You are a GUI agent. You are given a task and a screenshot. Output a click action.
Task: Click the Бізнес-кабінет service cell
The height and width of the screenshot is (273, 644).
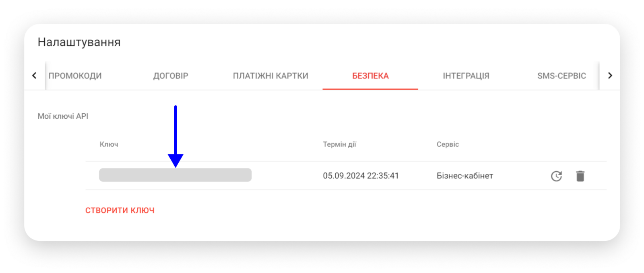465,176
